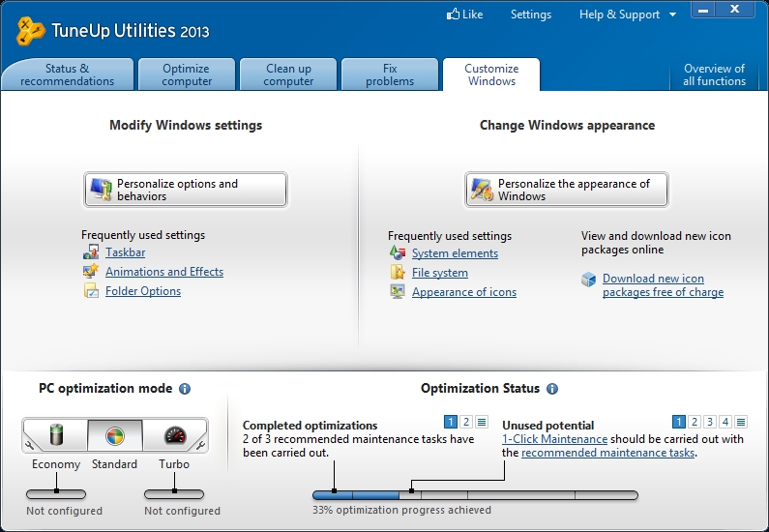Expand the Completed optimizations list view
769x532 pixels.
pyautogui.click(x=482, y=422)
